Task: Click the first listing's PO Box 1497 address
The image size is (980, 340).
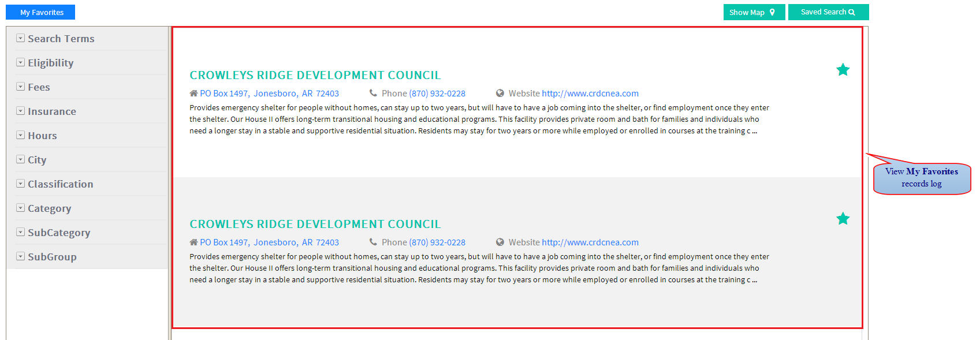Action: (x=269, y=94)
